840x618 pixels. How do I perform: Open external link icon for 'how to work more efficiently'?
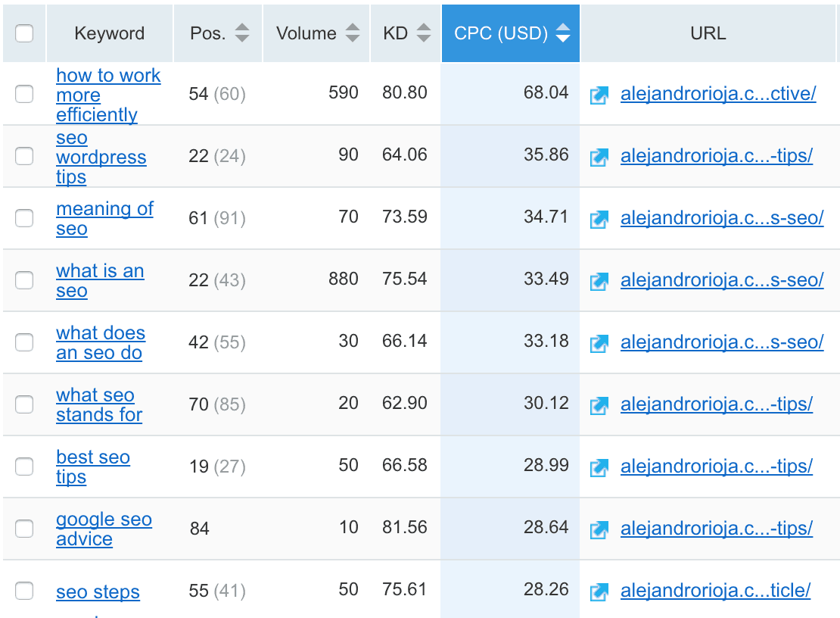click(x=599, y=95)
